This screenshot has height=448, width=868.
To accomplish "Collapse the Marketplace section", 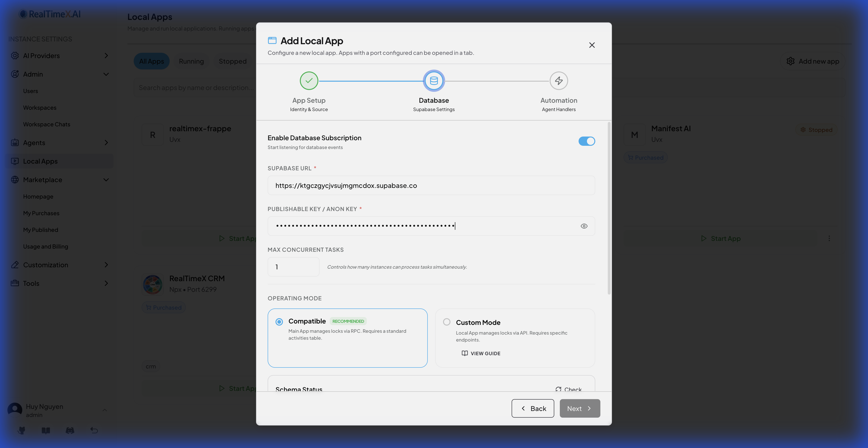I will [x=106, y=179].
